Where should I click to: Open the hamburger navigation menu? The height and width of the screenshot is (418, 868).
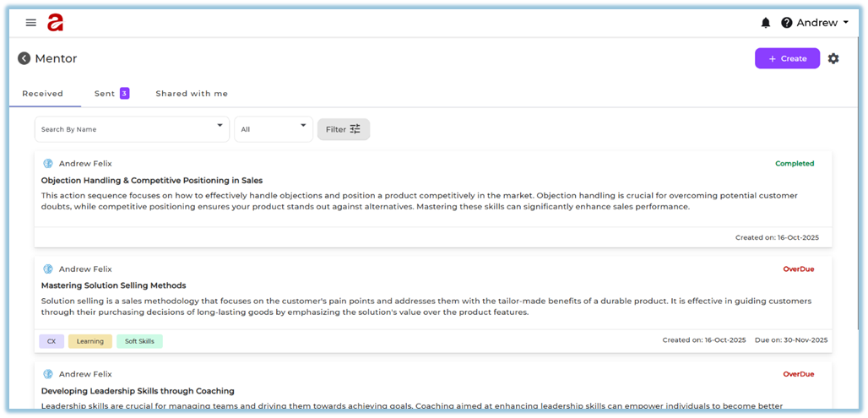point(31,23)
